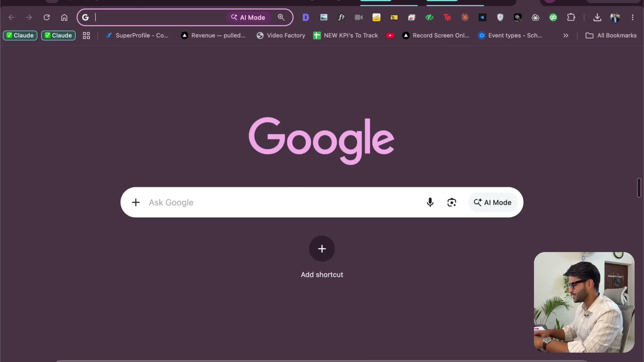Show the Downloads tray
The width and height of the screenshot is (644, 362).
597,17
